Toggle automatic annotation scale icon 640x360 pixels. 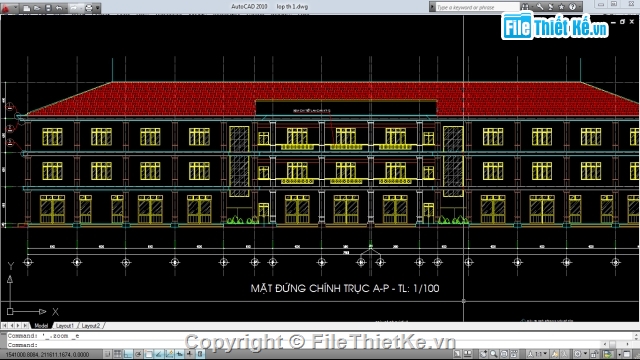564,354
